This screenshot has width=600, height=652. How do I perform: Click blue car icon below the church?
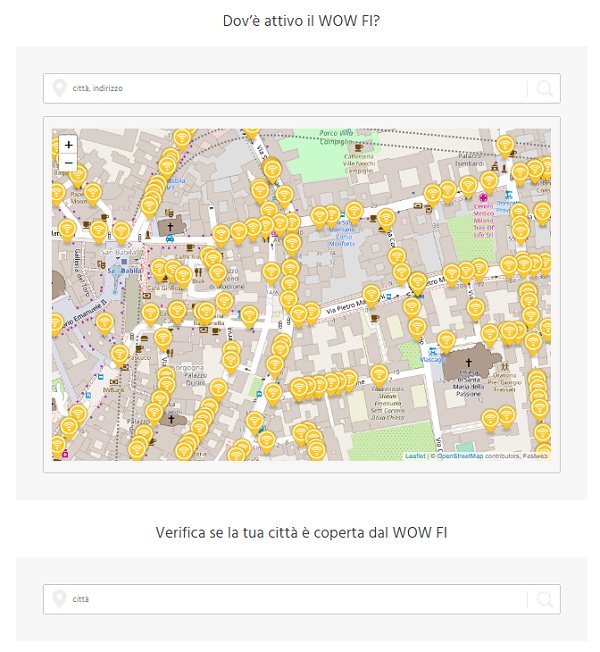point(170,238)
